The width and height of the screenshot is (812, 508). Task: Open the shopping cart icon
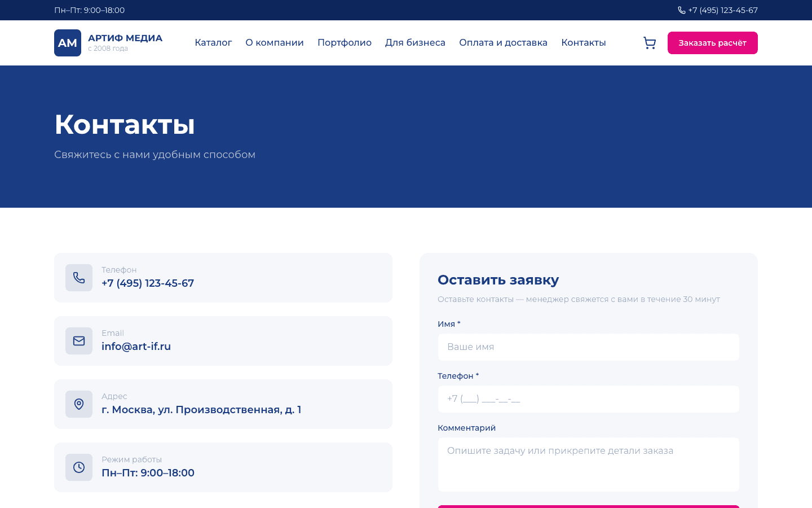click(650, 43)
